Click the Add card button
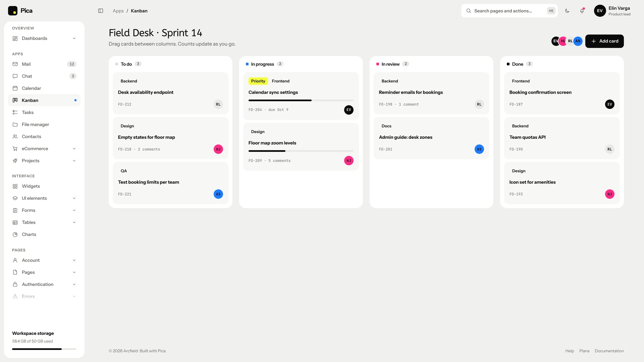 click(604, 41)
